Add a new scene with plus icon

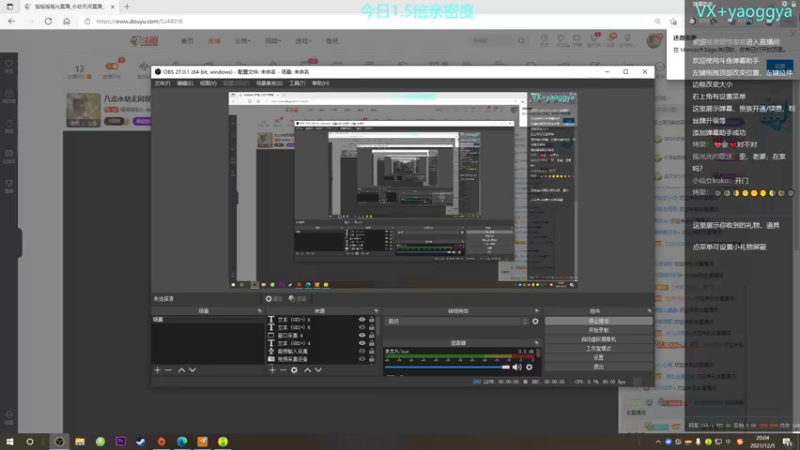[x=157, y=370]
